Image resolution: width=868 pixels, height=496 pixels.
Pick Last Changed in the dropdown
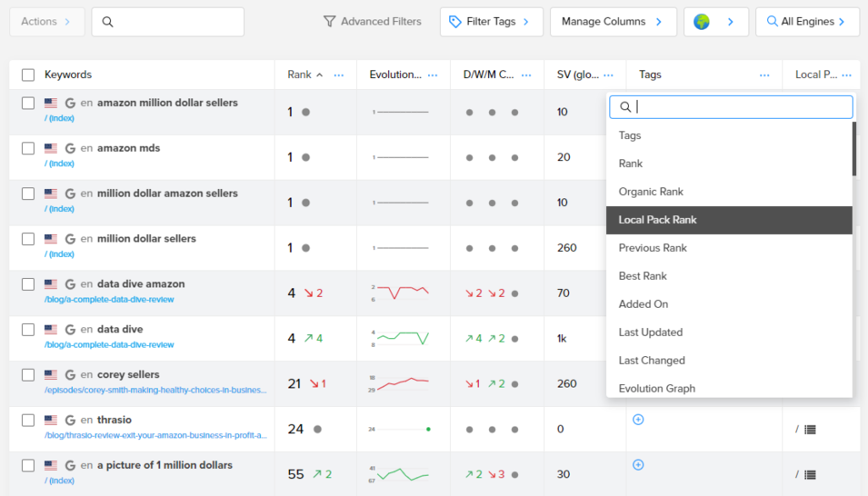(729, 361)
